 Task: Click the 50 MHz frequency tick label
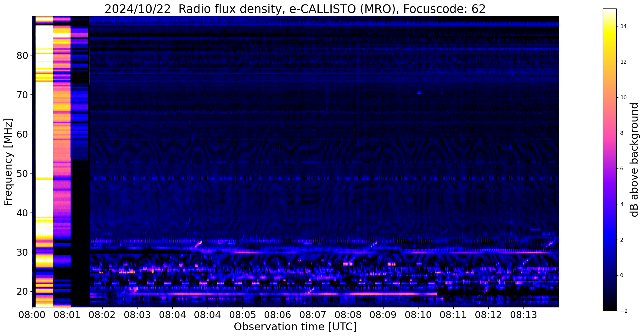[22, 174]
